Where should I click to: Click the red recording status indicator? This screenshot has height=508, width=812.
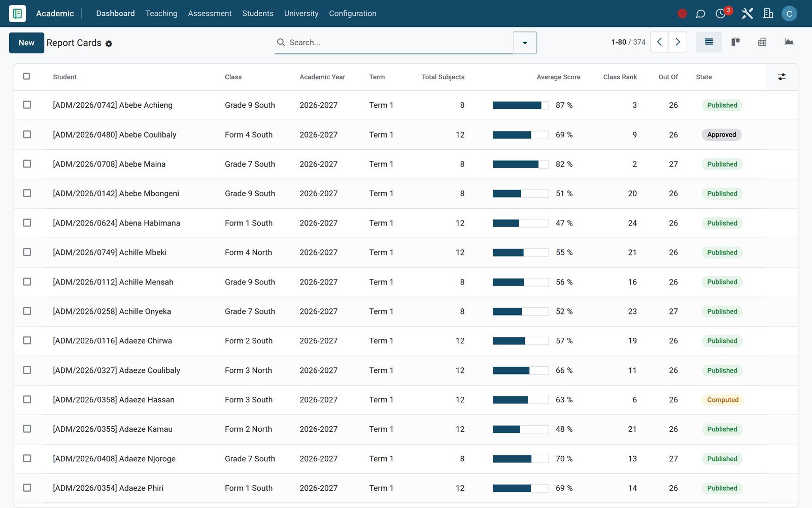click(x=682, y=14)
